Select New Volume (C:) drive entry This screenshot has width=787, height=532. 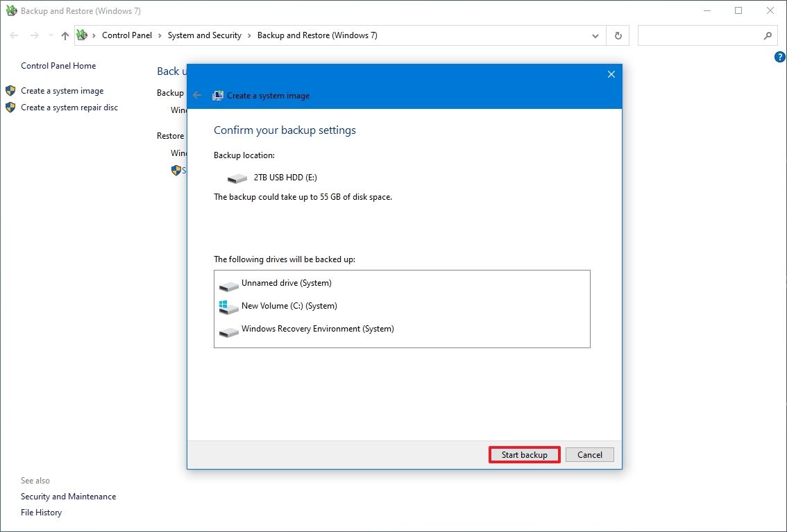coord(289,306)
